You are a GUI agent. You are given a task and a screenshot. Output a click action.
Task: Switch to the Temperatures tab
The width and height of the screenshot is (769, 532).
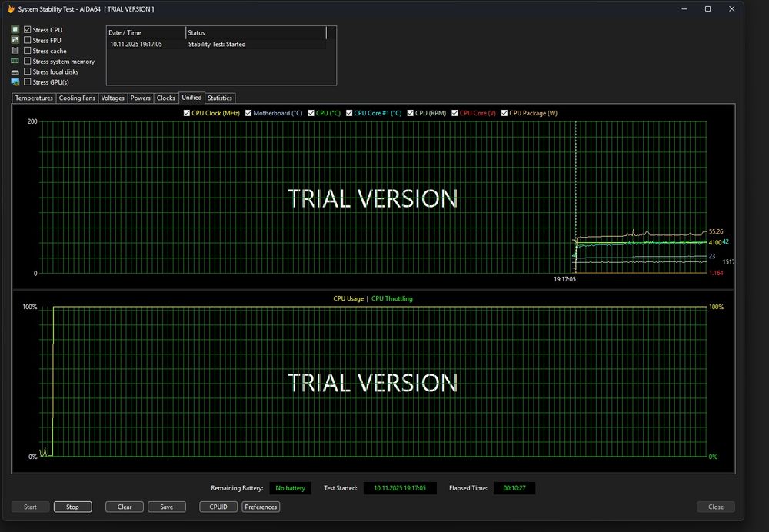(x=34, y=98)
